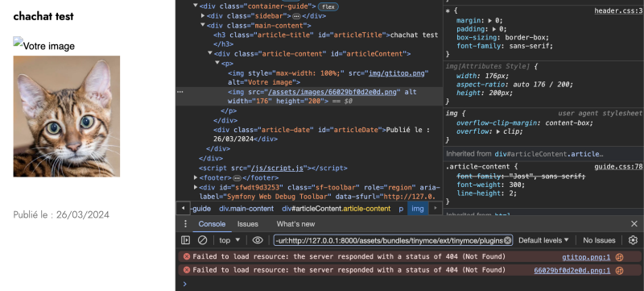The height and width of the screenshot is (291, 644).
Task: Expand collapsed sidebar ellipsis badge
Action: (x=296, y=16)
